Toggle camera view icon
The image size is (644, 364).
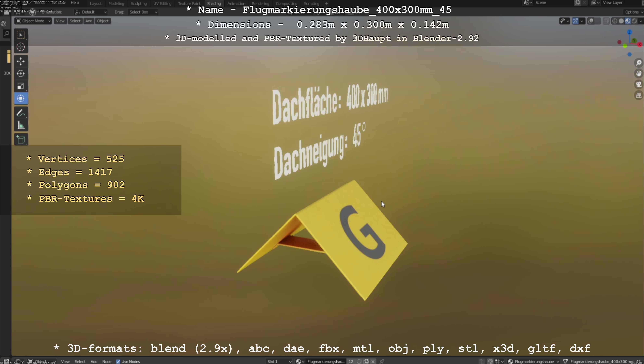[x=638, y=85]
